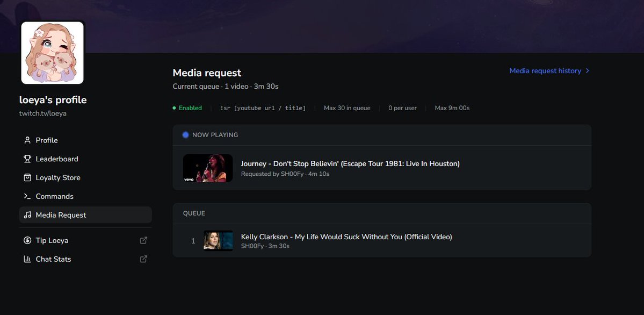Go to the Loyalty Store page

click(85, 177)
